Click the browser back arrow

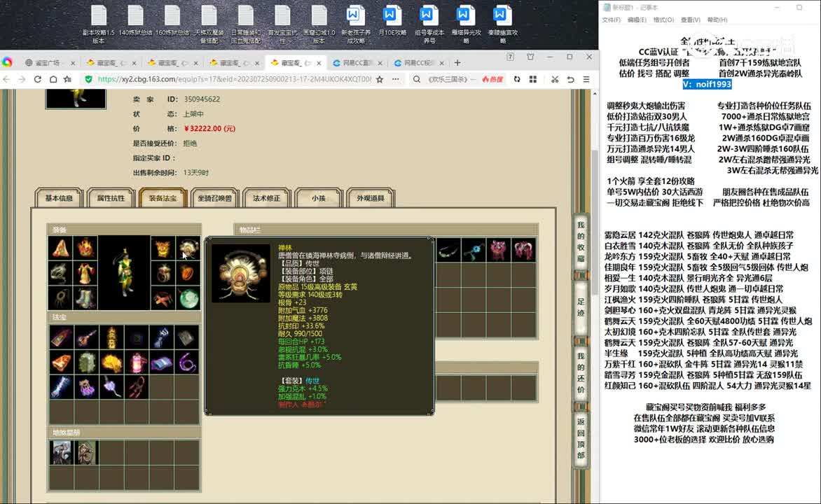[x=6, y=79]
